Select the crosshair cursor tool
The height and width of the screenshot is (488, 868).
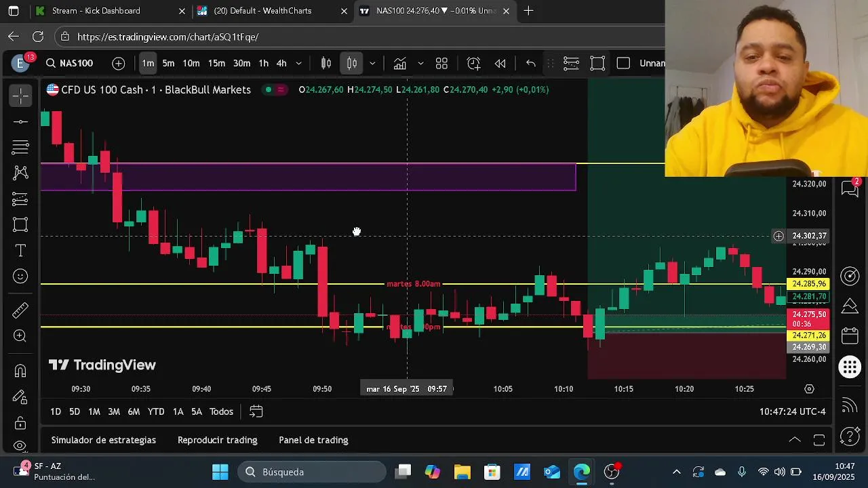pos(20,96)
